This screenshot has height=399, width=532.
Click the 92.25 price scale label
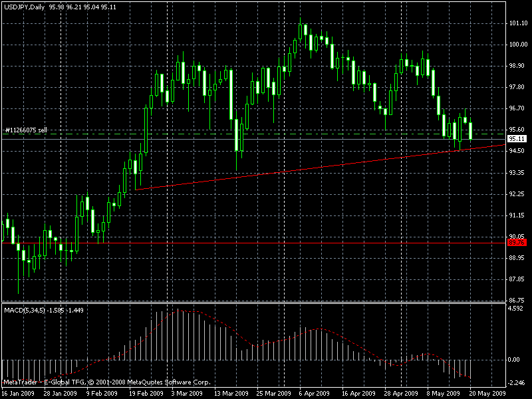[x=517, y=194]
